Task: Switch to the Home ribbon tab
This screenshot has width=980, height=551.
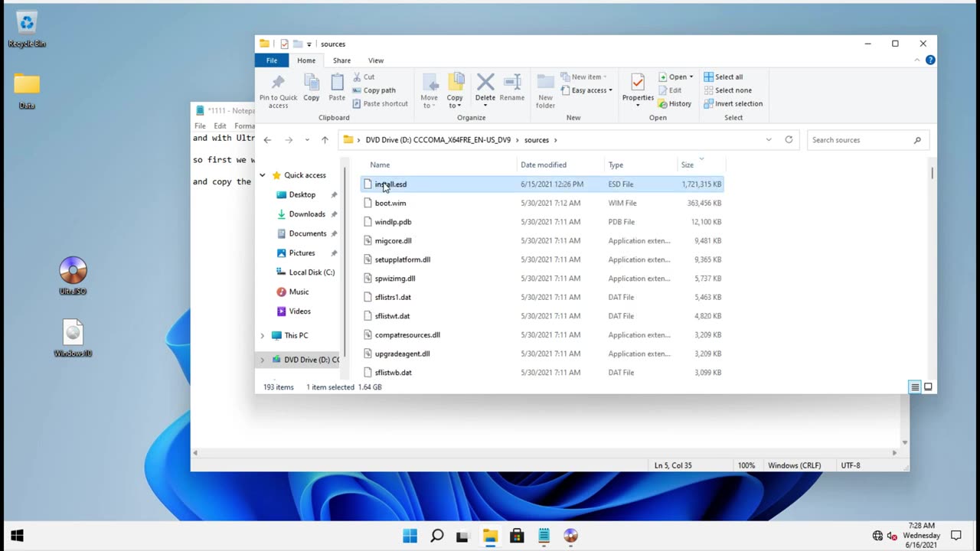Action: point(306,60)
